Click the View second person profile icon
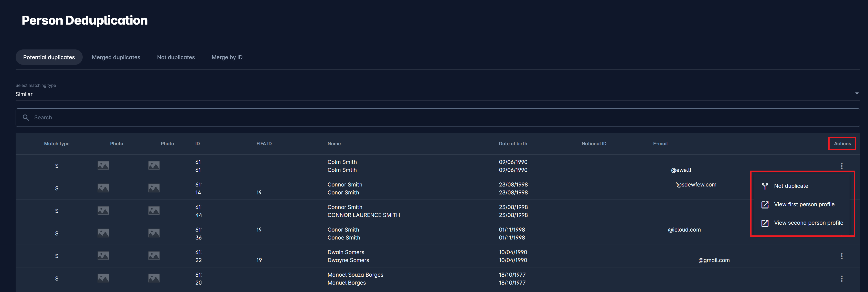The height and width of the screenshot is (292, 868). click(765, 223)
